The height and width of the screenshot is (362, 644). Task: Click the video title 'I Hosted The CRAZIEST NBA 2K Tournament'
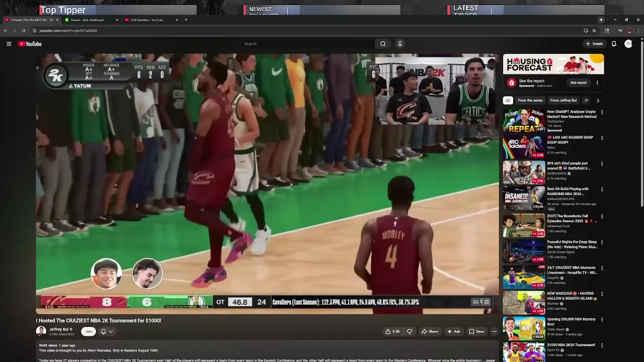tap(99, 320)
